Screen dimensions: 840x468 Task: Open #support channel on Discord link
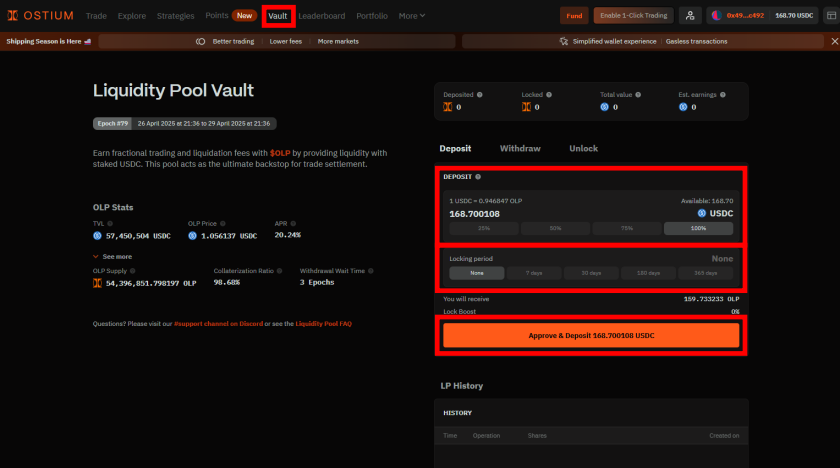219,324
